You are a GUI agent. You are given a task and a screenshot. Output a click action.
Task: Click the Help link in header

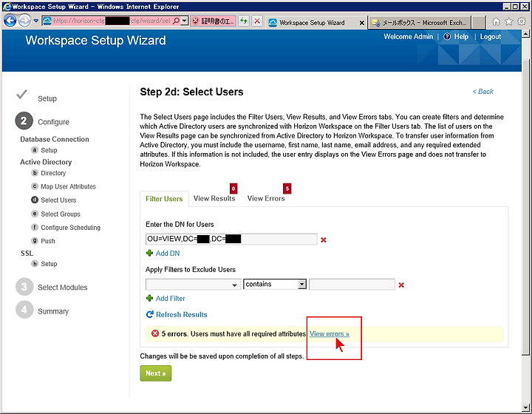[461, 37]
